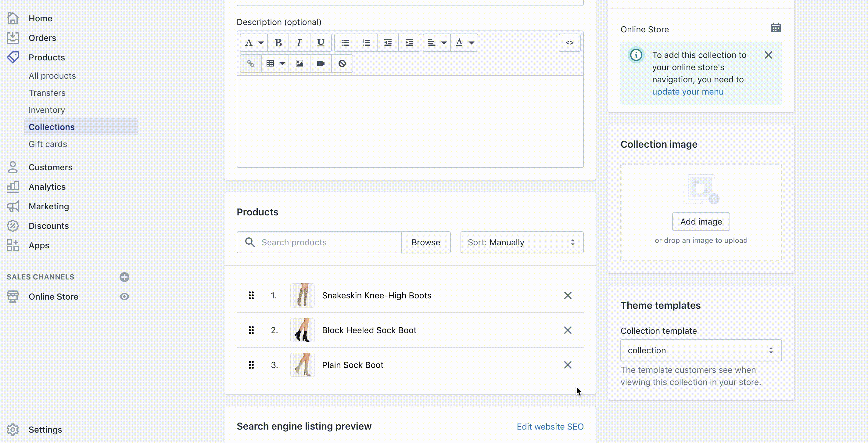Toggle Underline in description editor

point(321,43)
